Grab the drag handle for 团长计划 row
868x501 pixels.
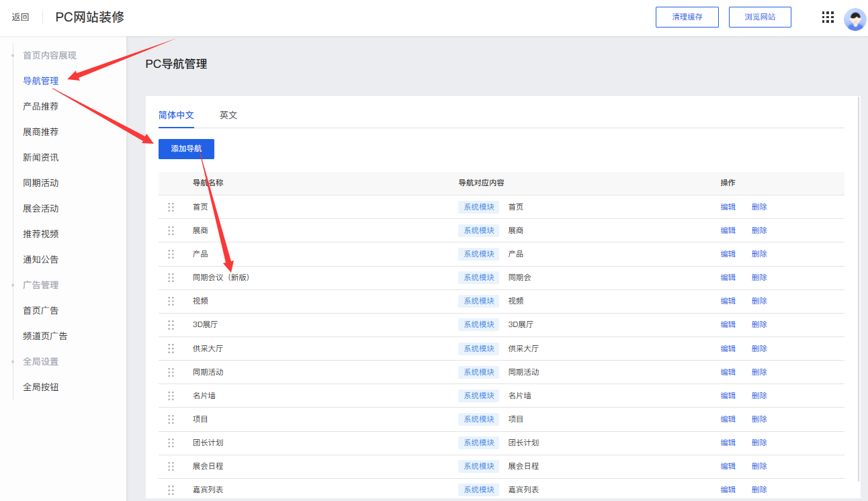click(x=171, y=443)
